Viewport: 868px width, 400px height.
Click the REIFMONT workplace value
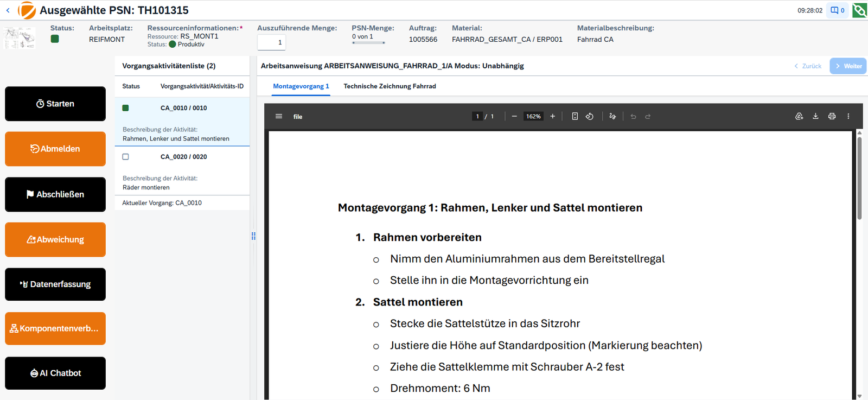coord(107,40)
